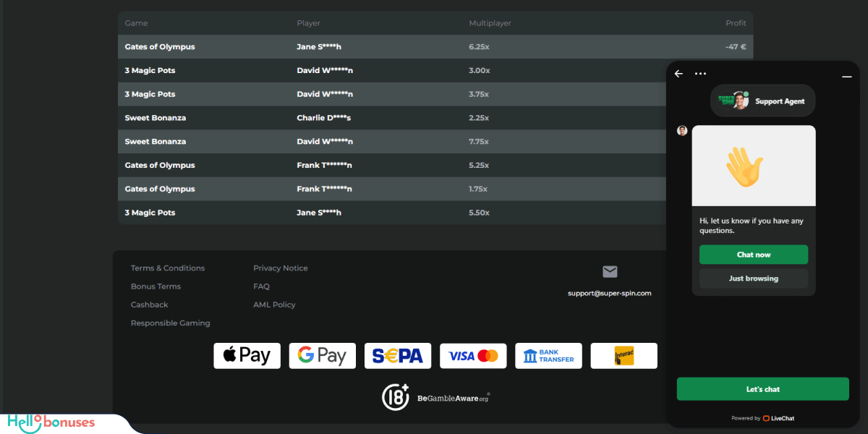Open the Privacy Notice link
Screen dimensions: 868x434
(x=281, y=268)
